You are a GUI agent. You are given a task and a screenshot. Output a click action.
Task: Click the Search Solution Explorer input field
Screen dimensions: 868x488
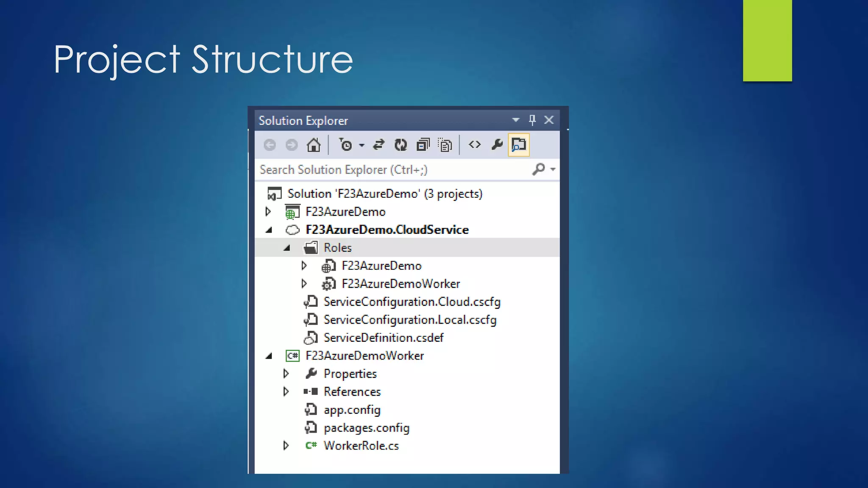[x=390, y=170]
